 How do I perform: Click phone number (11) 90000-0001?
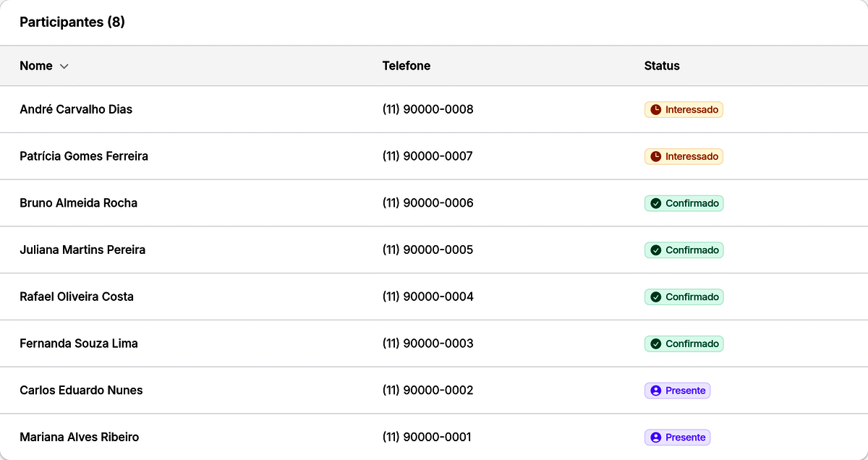pyautogui.click(x=427, y=437)
